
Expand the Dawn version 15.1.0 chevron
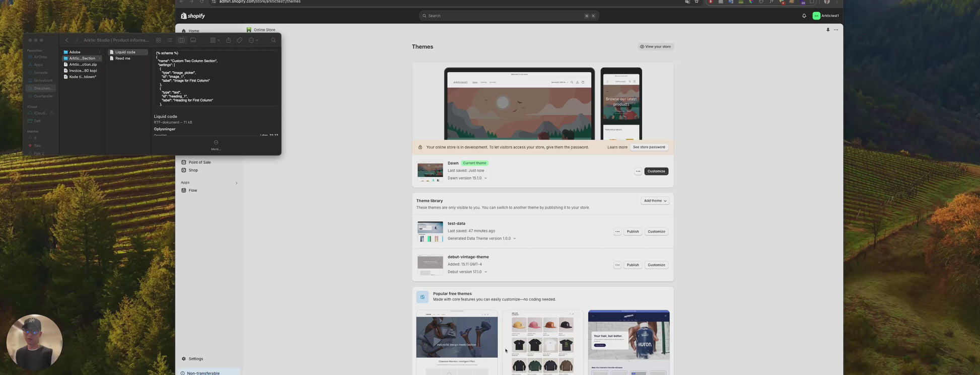pos(485,178)
